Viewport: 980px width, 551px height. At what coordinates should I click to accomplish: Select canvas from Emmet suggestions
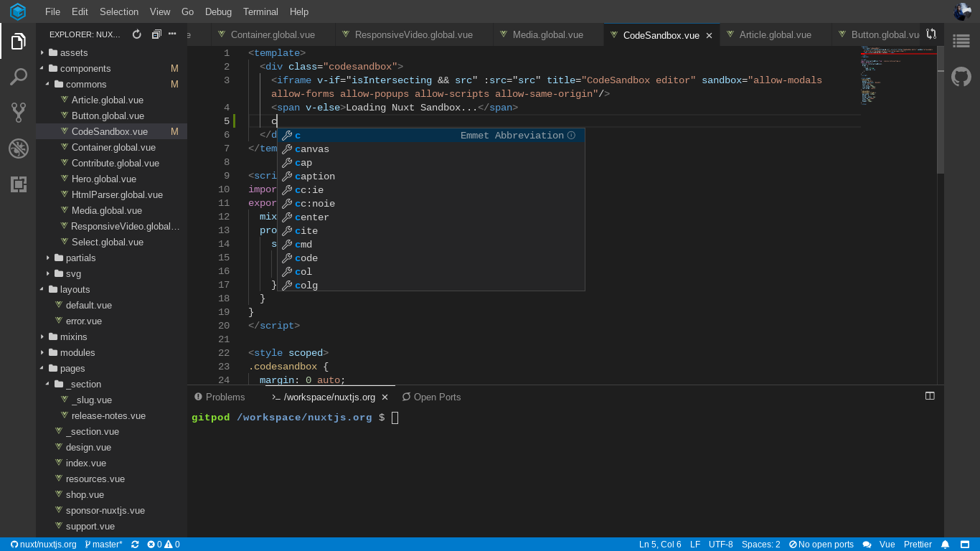(x=312, y=149)
